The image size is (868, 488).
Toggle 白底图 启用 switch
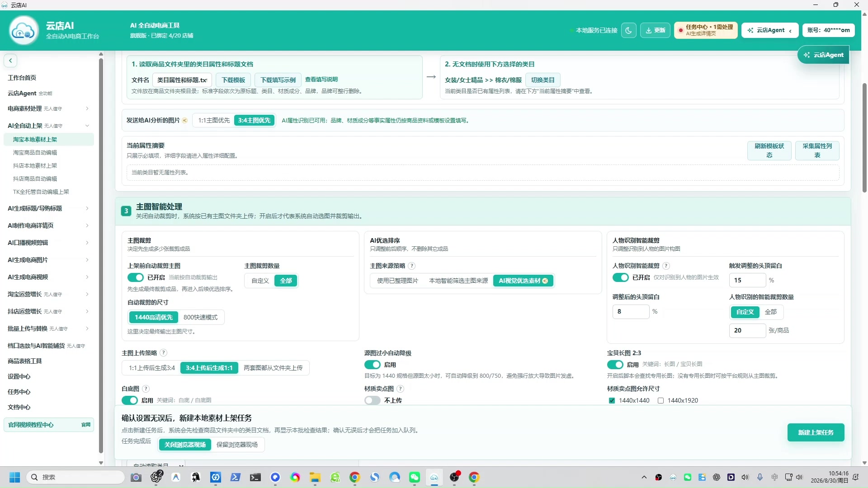[129, 400]
